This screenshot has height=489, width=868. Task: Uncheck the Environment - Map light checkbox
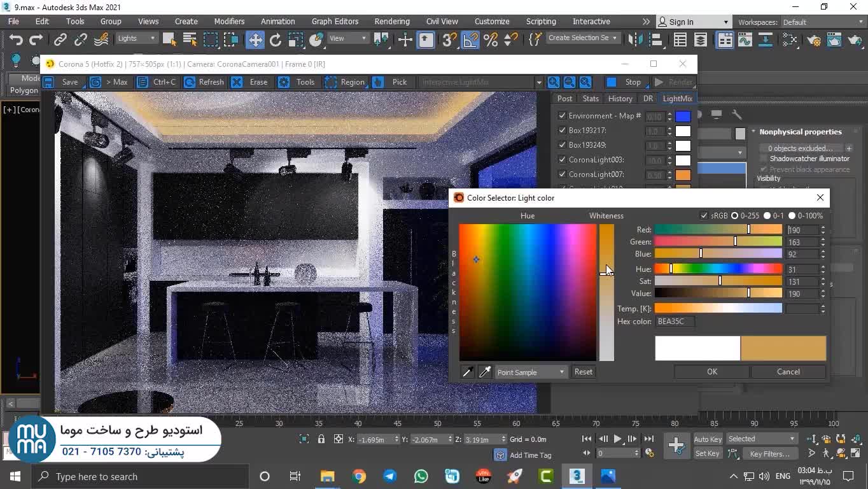562,116
